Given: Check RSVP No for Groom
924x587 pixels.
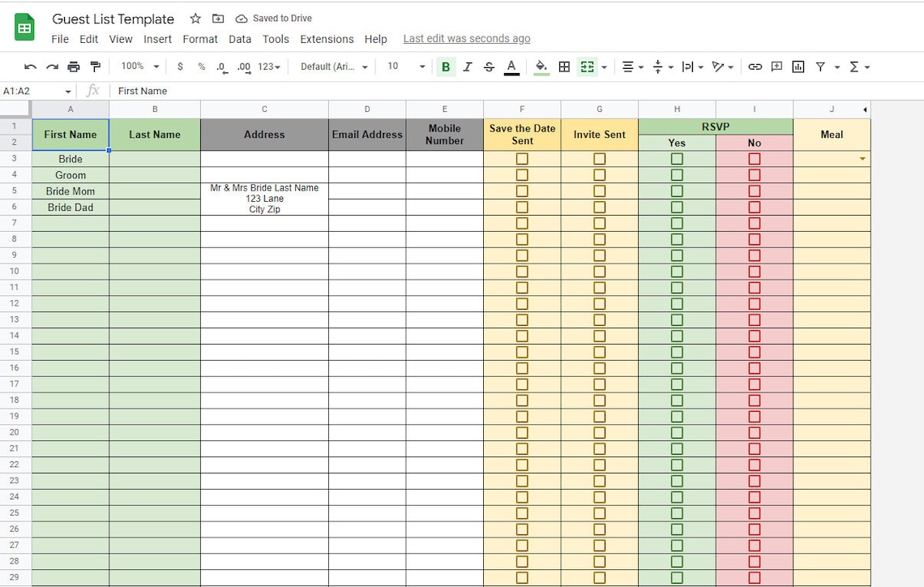Looking at the screenshot, I should pos(755,175).
